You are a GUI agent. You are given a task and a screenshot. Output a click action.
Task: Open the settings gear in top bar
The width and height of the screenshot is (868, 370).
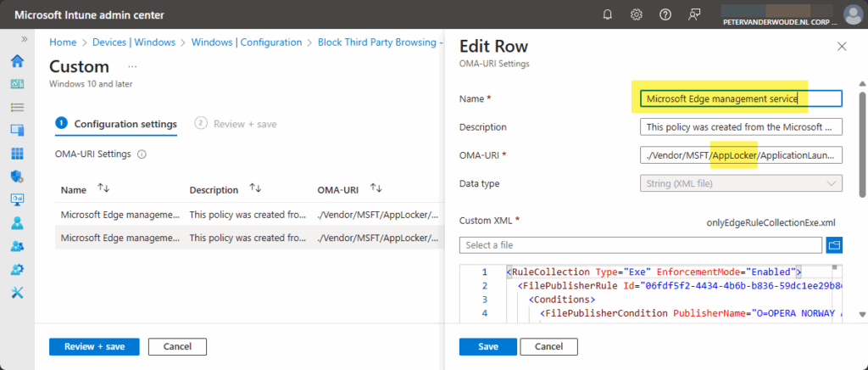coord(636,14)
